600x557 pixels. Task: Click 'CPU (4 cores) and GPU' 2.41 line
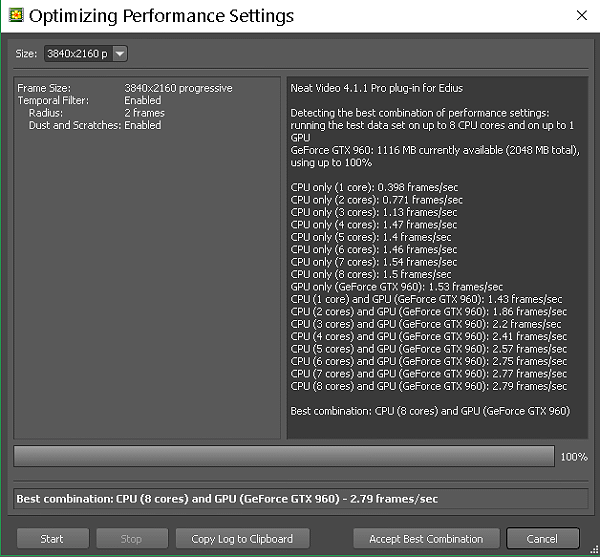tap(429, 337)
